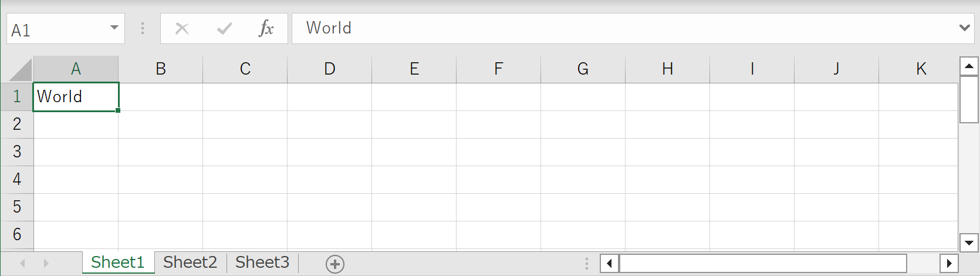
Task: Switch to the Sheet2 tab
Action: point(190,262)
